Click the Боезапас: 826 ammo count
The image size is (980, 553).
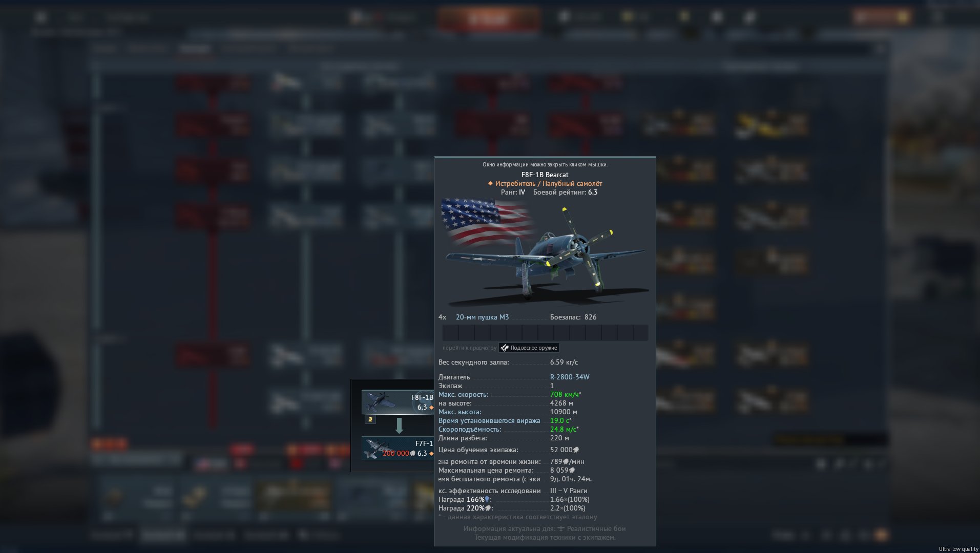[x=573, y=317]
